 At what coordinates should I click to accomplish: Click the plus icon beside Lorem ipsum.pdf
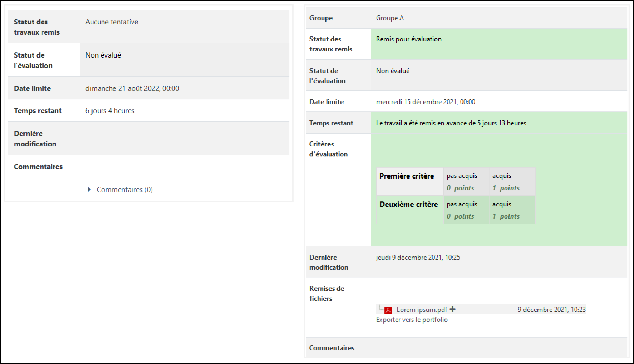pos(452,309)
